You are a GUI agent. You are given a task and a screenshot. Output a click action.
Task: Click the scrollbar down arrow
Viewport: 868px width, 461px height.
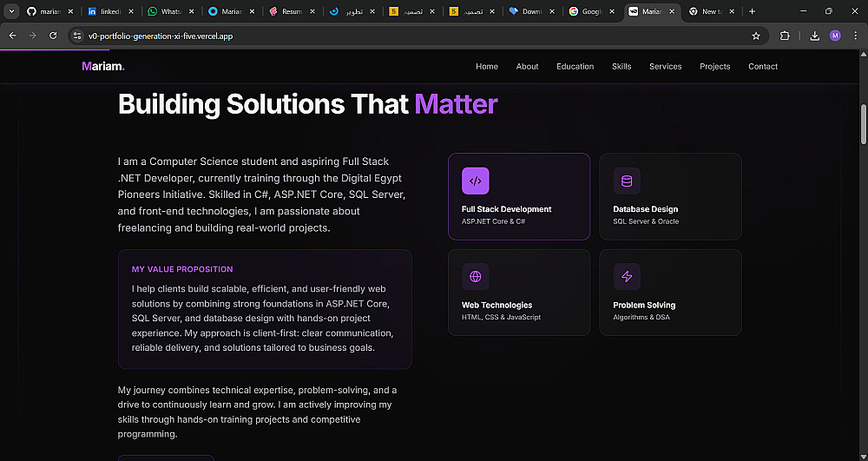pyautogui.click(x=863, y=456)
